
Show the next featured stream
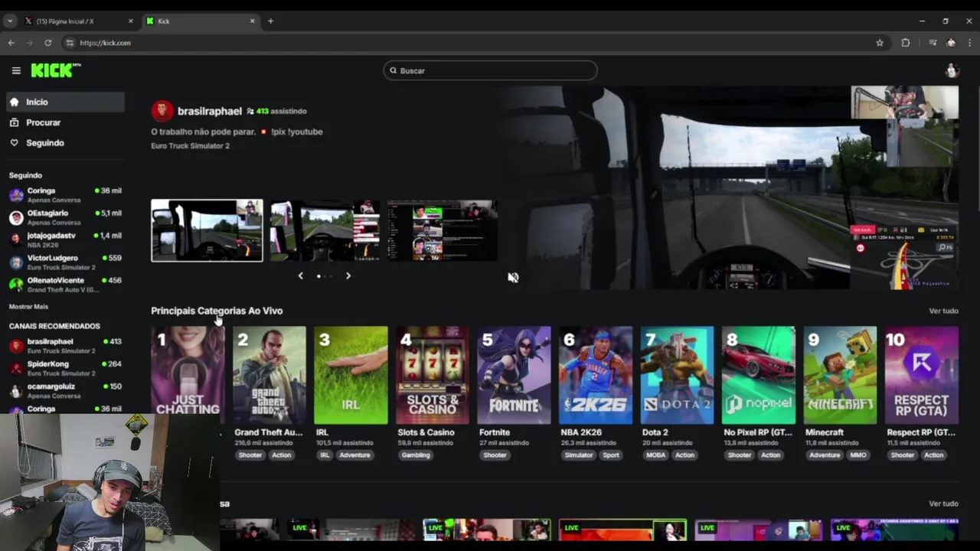[348, 275]
